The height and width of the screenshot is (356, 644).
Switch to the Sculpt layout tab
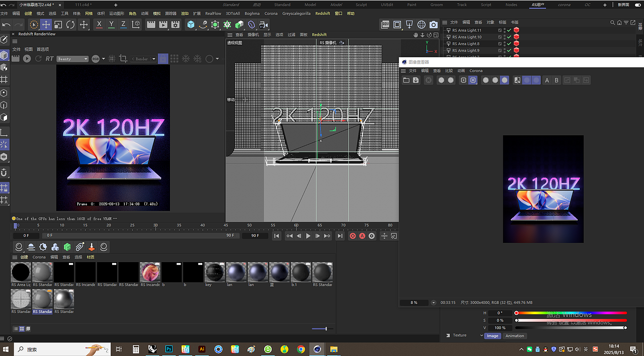point(361,5)
